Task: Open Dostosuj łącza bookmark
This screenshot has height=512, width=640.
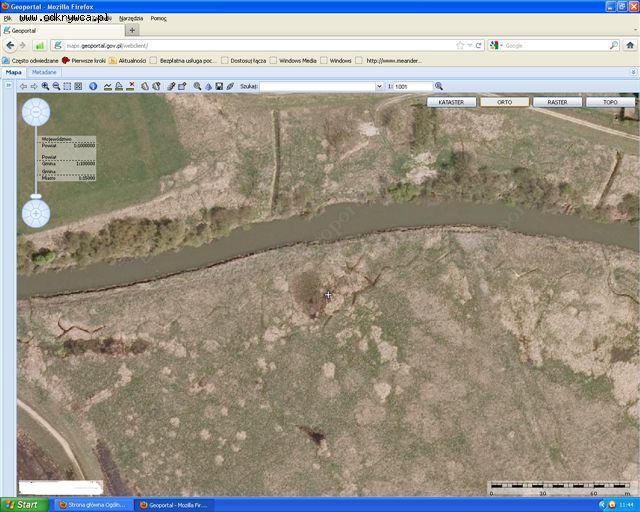Action: 244,60
